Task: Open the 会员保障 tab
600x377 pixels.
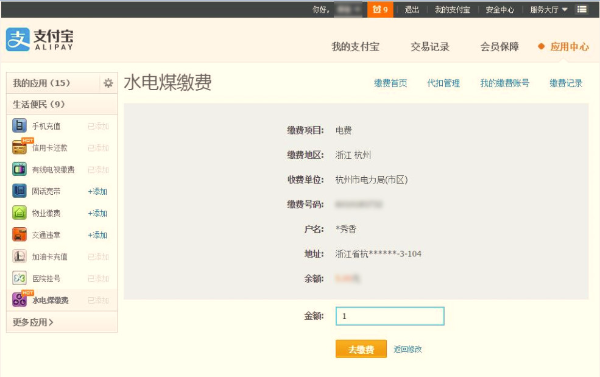Action: click(x=499, y=47)
